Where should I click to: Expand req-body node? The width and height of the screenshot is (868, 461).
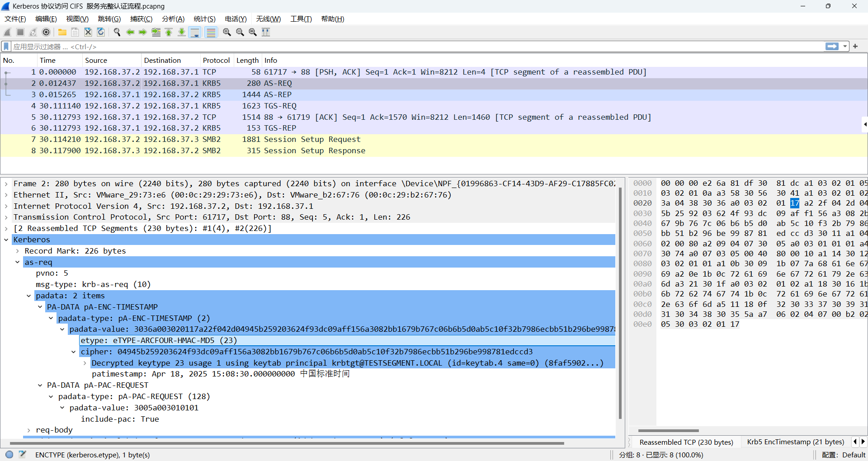pos(29,430)
